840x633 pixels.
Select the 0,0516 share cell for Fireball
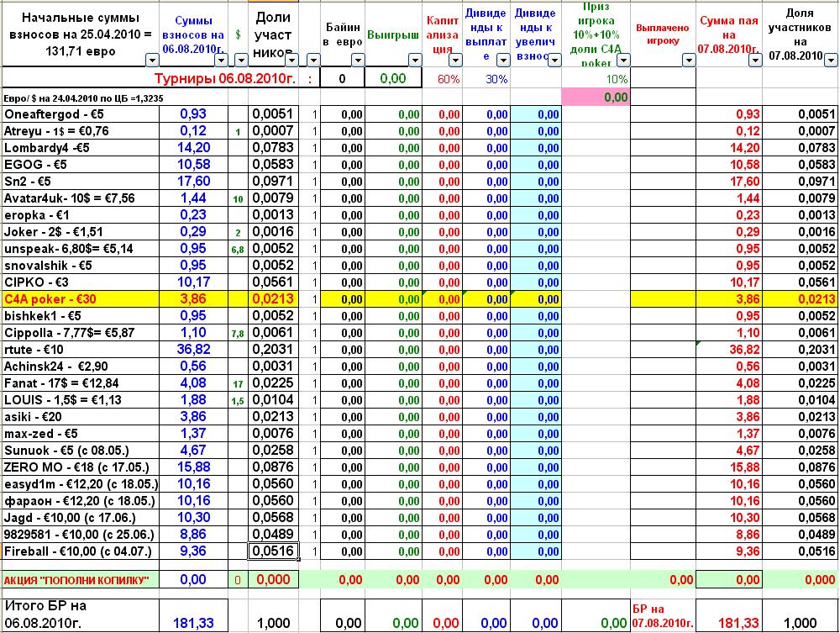pyautogui.click(x=273, y=551)
